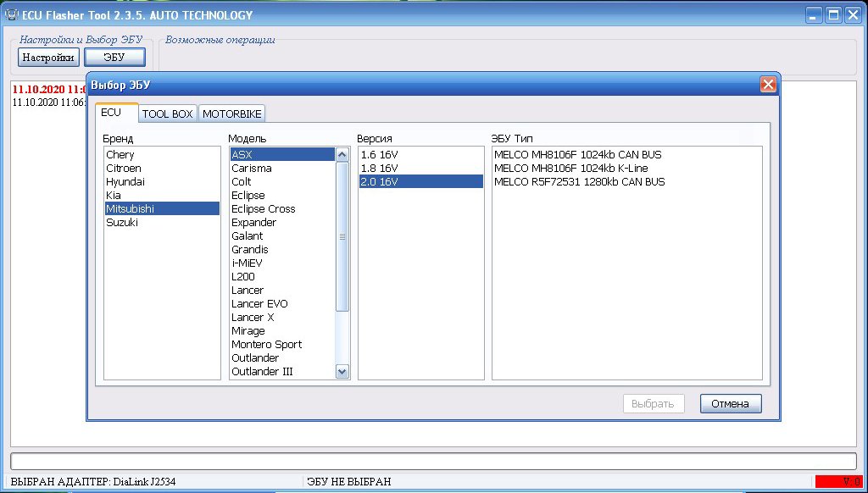Select Expander model

(282, 223)
